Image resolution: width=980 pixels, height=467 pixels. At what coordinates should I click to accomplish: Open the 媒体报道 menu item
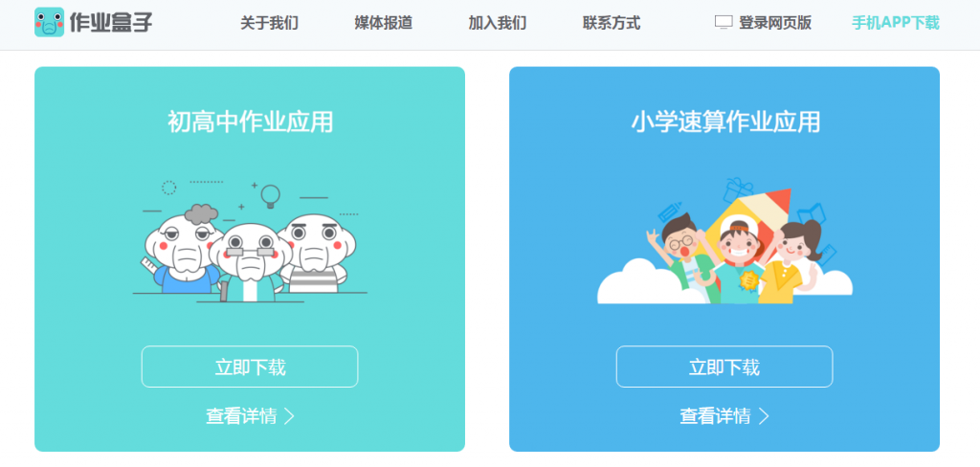pyautogui.click(x=384, y=24)
